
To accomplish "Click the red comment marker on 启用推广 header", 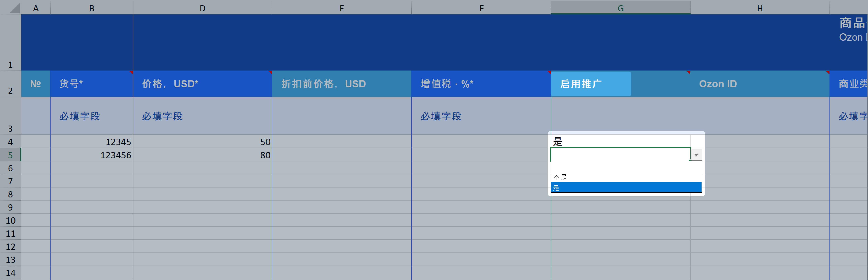I will 688,72.
